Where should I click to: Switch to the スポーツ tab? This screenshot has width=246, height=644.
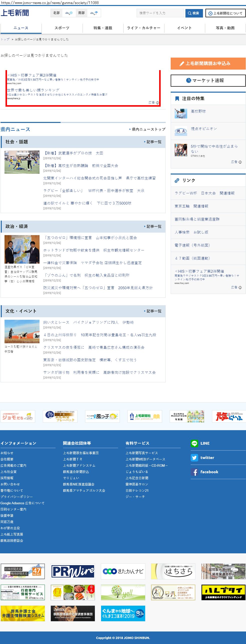[x=62, y=28]
